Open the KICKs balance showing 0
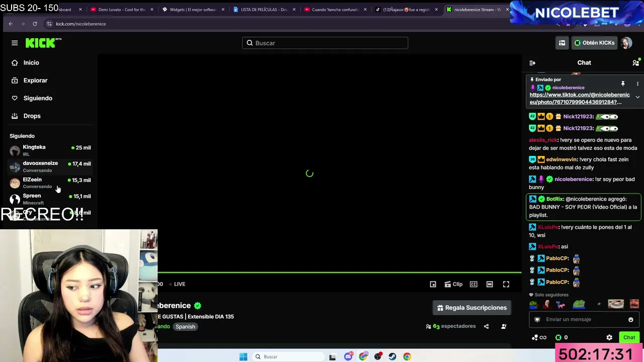 561,337
